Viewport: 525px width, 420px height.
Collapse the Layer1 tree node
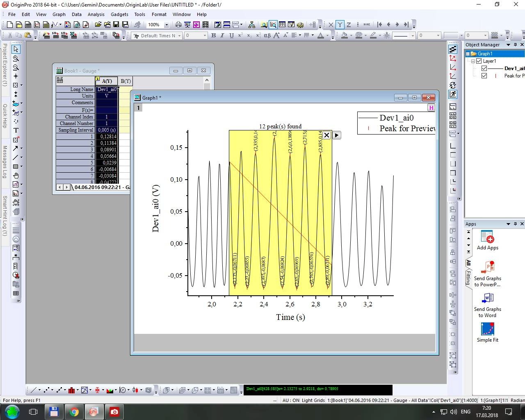473,61
